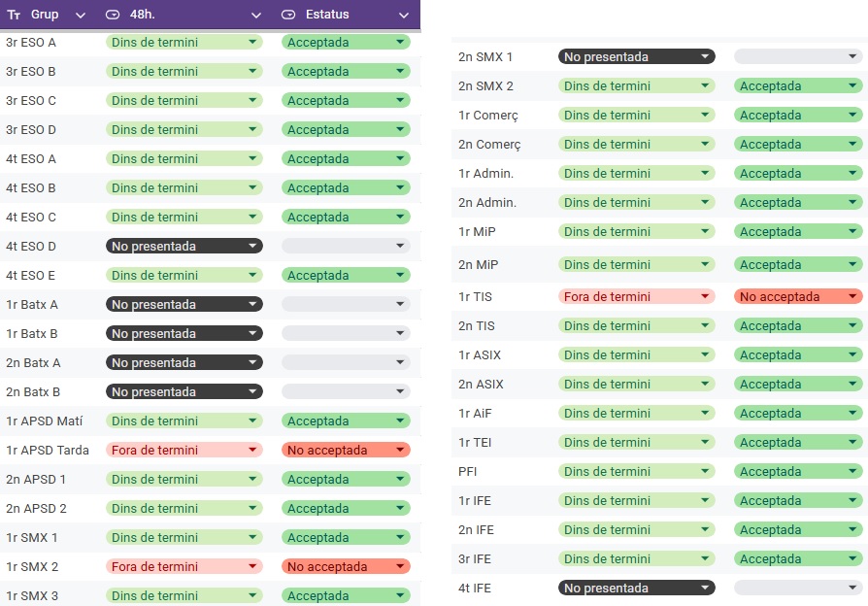Viewport: 868px width, 606px height.
Task: Open the 'Fora de termini' chip for 1r TIS
Action: tap(636, 297)
